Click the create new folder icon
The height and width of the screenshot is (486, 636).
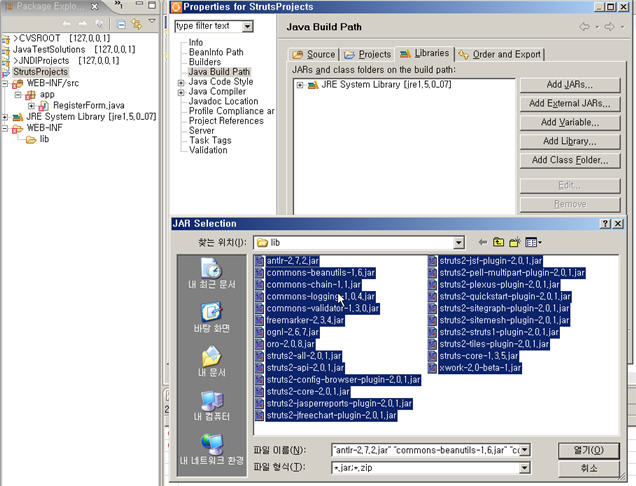(515, 242)
